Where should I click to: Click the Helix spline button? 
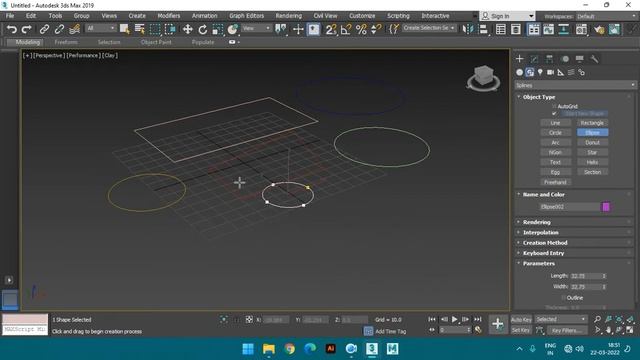(592, 162)
